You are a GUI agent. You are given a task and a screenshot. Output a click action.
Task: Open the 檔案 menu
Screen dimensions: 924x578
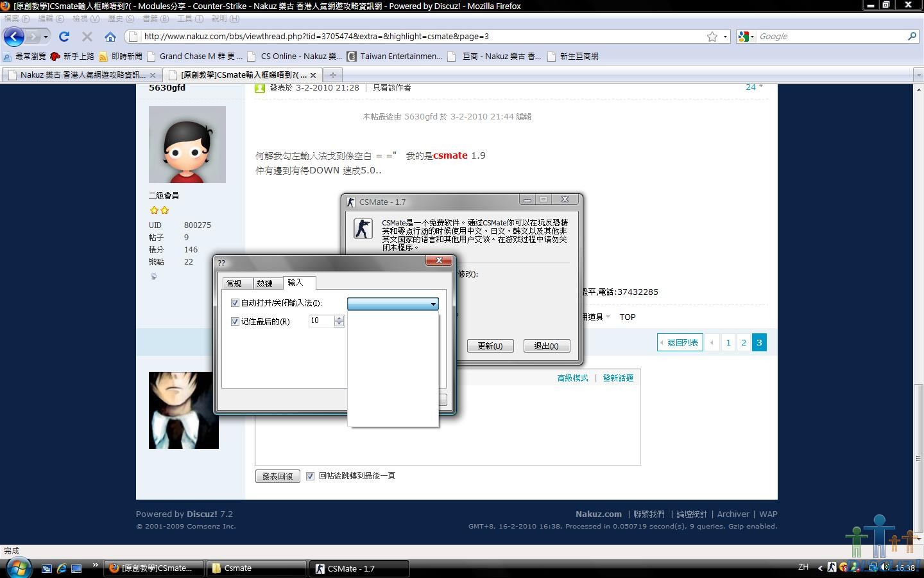(x=17, y=19)
